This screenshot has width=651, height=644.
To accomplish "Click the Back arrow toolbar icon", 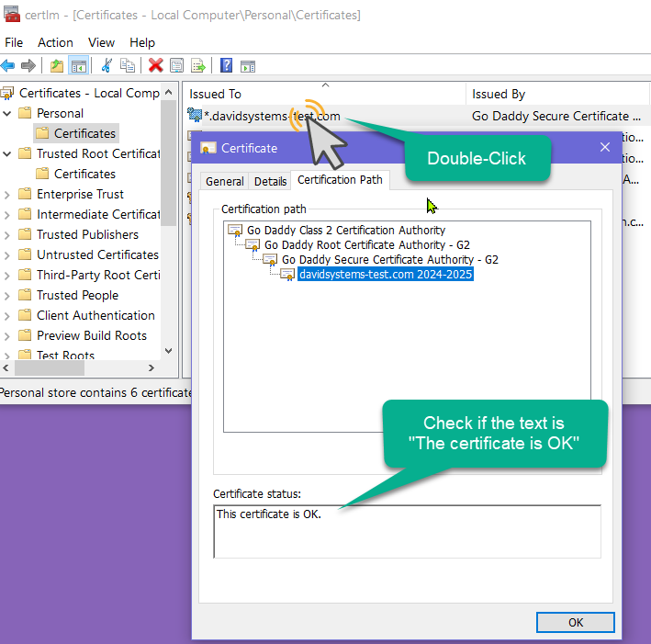I will [8, 65].
